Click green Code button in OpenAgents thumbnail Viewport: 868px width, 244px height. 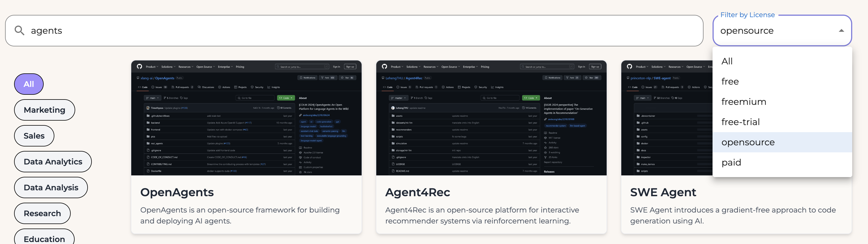[286, 98]
